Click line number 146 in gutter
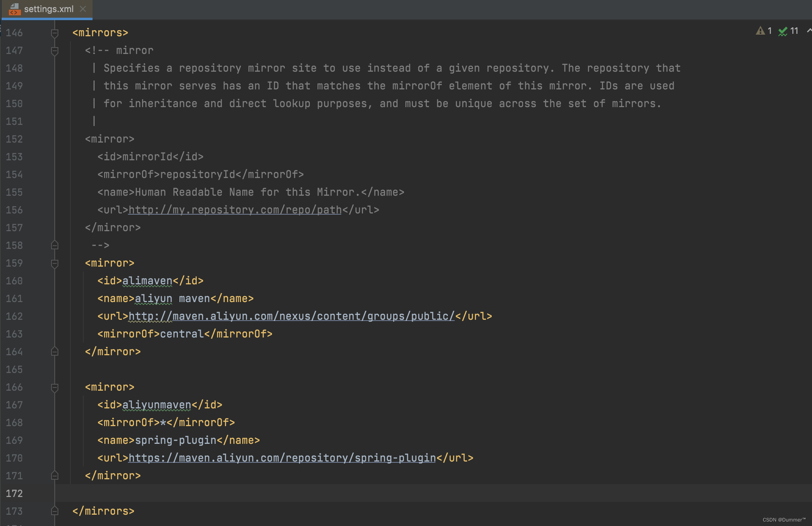The height and width of the screenshot is (526, 812). pos(14,33)
